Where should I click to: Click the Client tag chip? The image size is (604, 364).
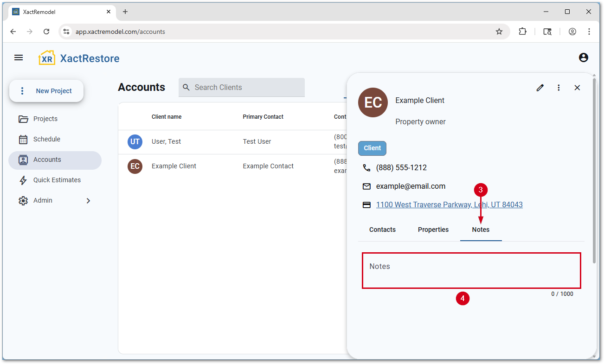372,148
